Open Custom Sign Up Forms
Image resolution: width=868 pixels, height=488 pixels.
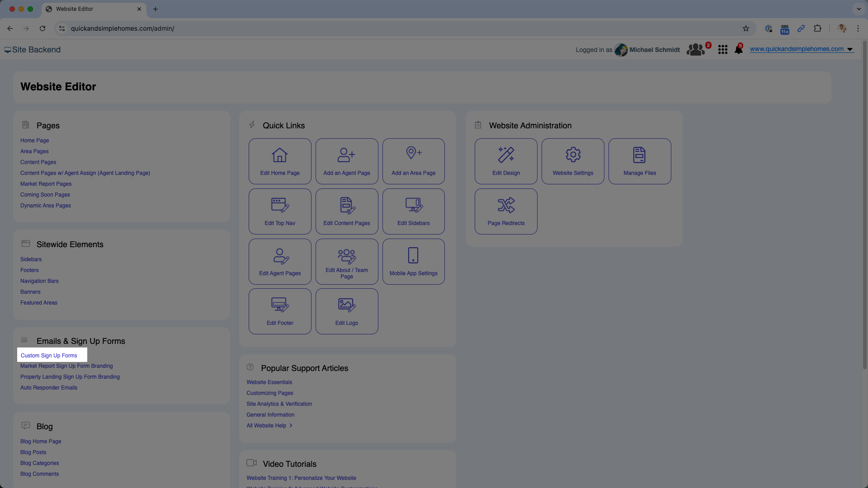tap(49, 355)
